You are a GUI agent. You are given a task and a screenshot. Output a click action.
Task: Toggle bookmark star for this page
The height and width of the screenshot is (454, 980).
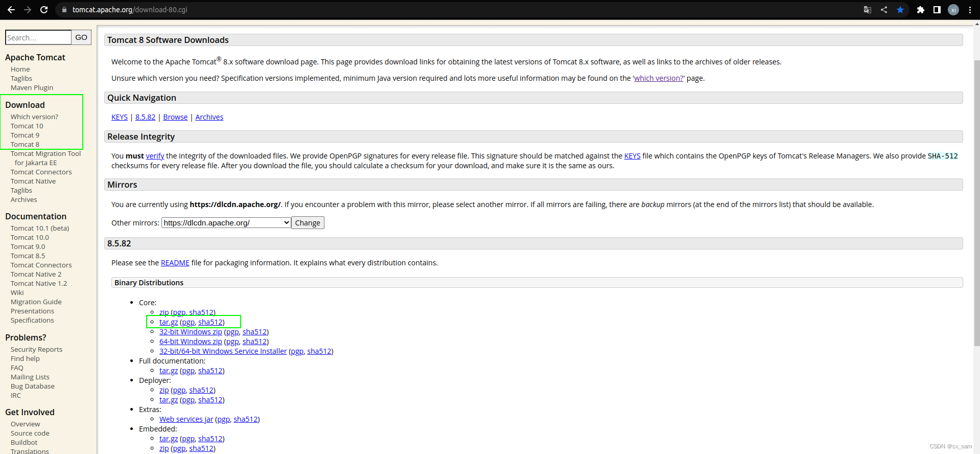[900, 10]
